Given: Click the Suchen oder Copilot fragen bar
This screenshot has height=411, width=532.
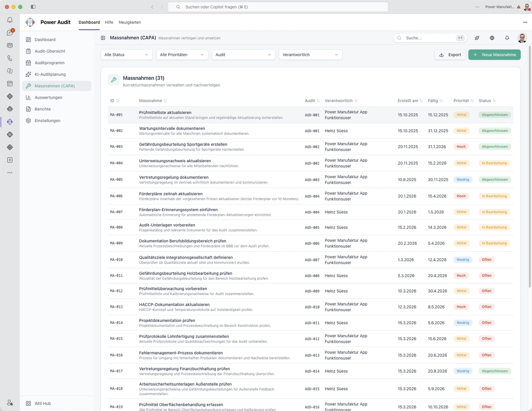Looking at the screenshot, I should (x=278, y=7).
